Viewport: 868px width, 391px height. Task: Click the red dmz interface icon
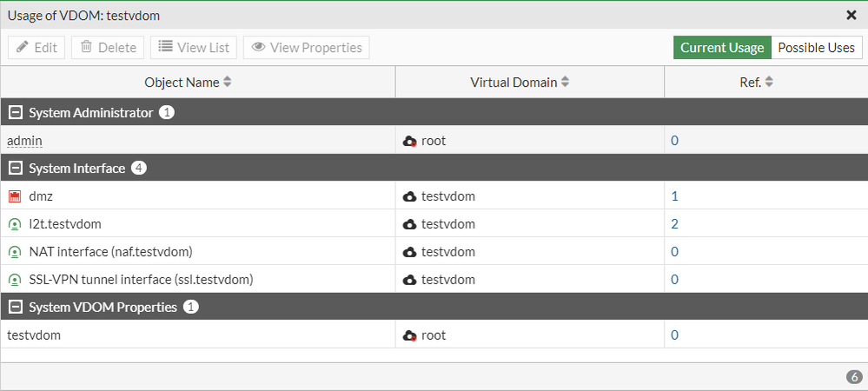14,196
